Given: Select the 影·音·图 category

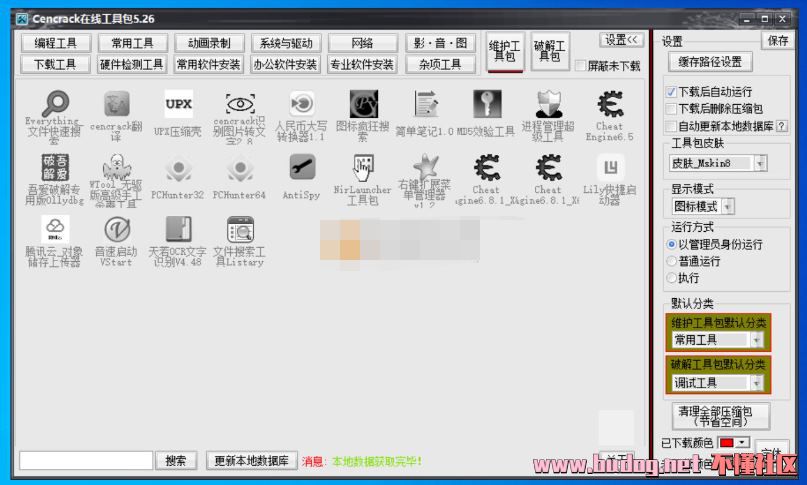Looking at the screenshot, I should click(x=440, y=43).
